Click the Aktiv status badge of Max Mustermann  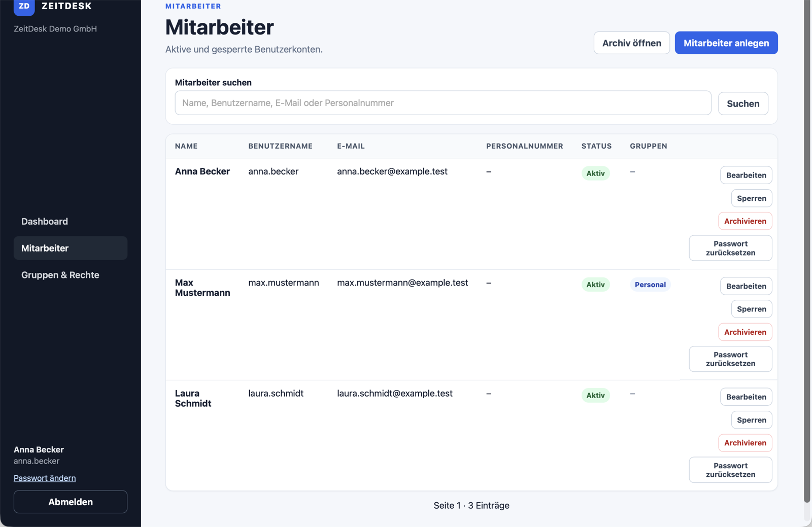click(595, 285)
